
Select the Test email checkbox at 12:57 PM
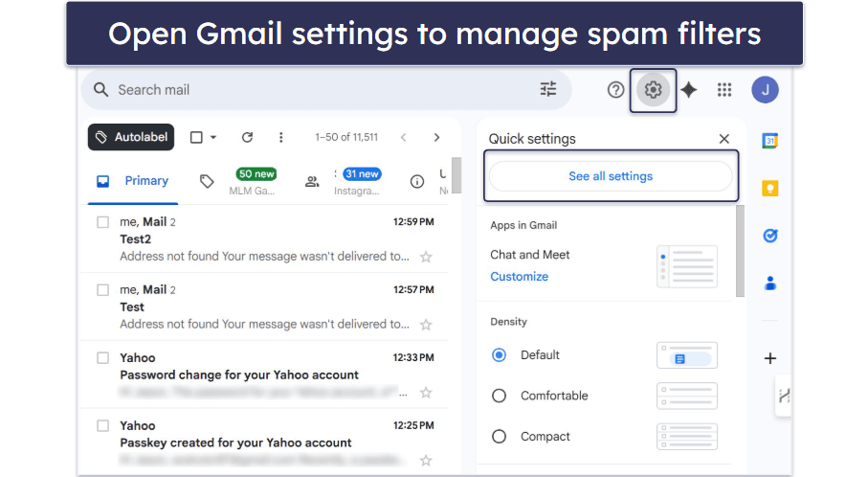[x=103, y=290]
